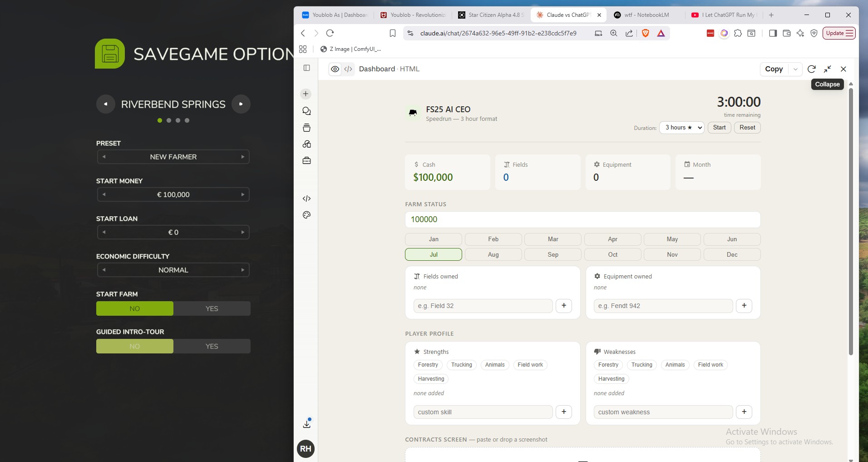The width and height of the screenshot is (868, 462).
Task: Open the chats list icon in sidebar
Action: pyautogui.click(x=306, y=111)
